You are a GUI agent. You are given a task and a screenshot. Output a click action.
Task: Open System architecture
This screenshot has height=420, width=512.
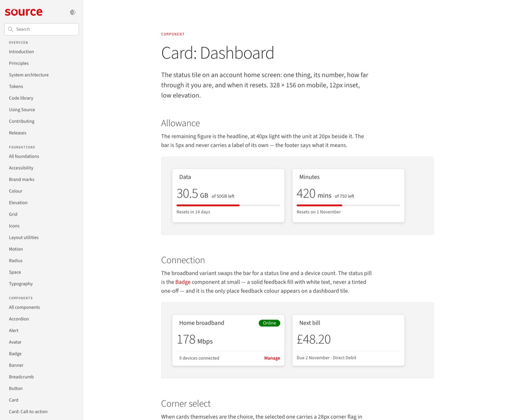coord(29,75)
